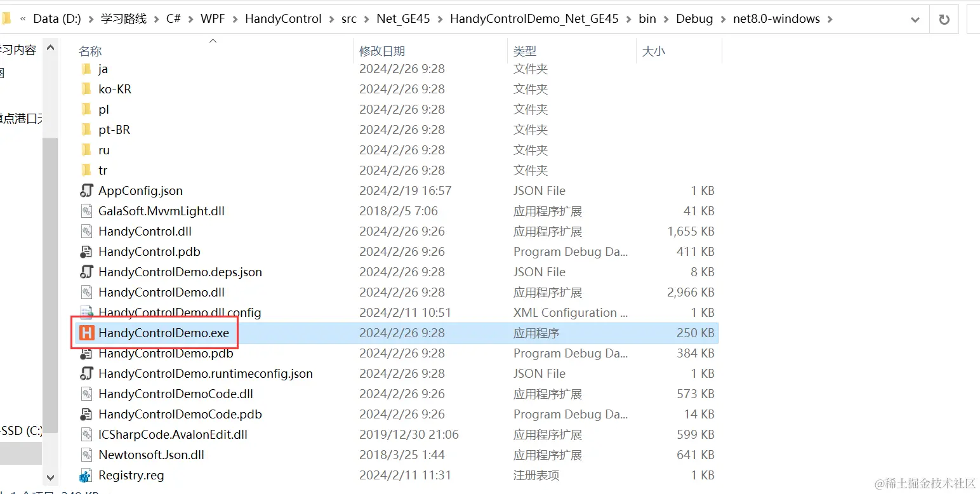Click the HandyControl.pdb file icon

click(x=87, y=251)
